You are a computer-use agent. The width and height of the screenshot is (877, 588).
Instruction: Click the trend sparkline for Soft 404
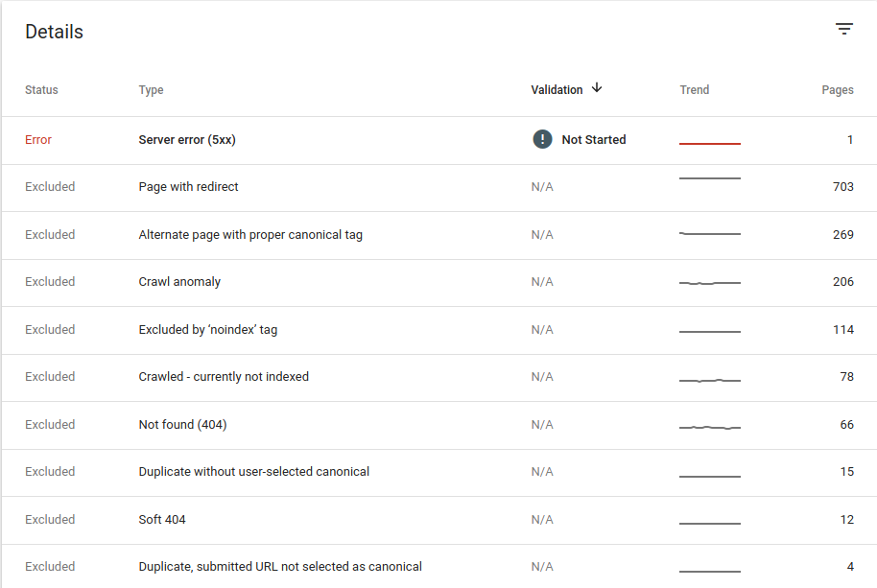click(709, 519)
